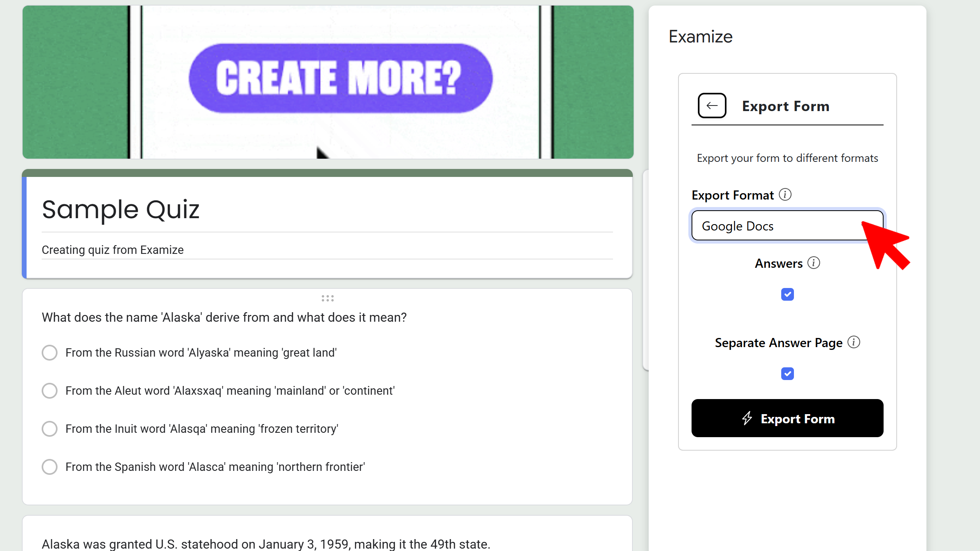
Task: Click the Examize panel heading
Action: click(x=700, y=36)
